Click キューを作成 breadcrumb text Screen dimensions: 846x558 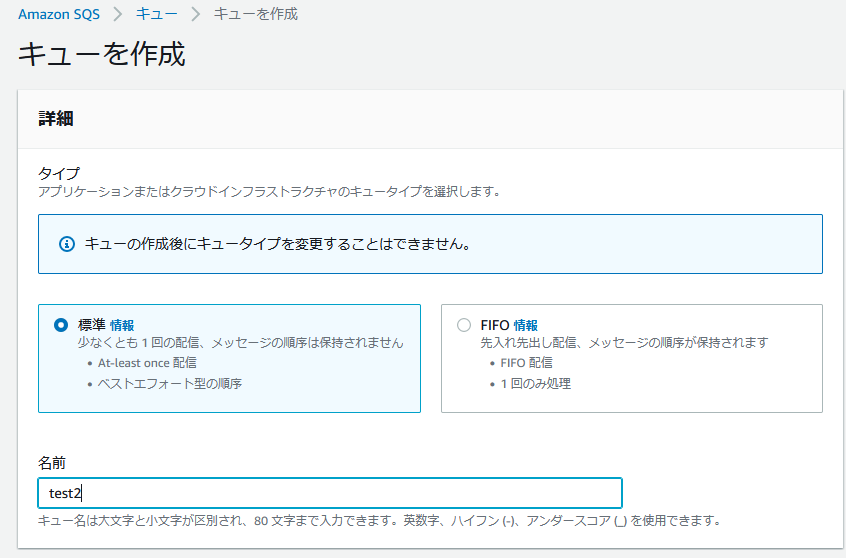(256, 14)
